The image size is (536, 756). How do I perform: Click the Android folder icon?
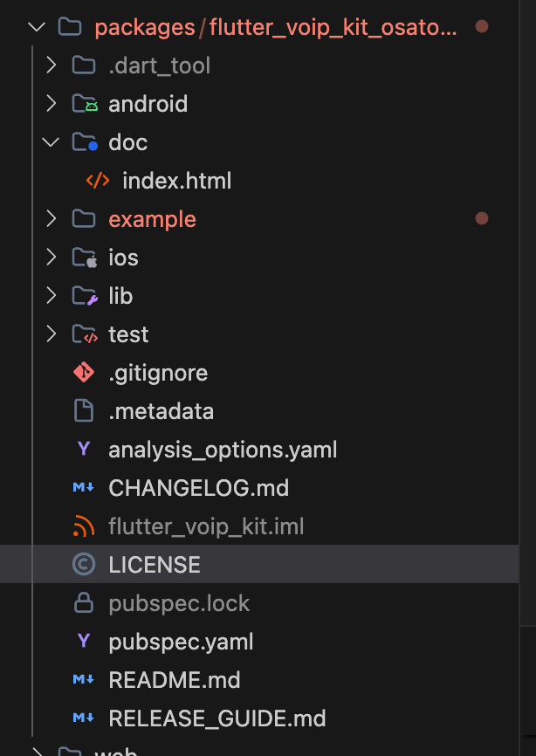pyautogui.click(x=85, y=104)
